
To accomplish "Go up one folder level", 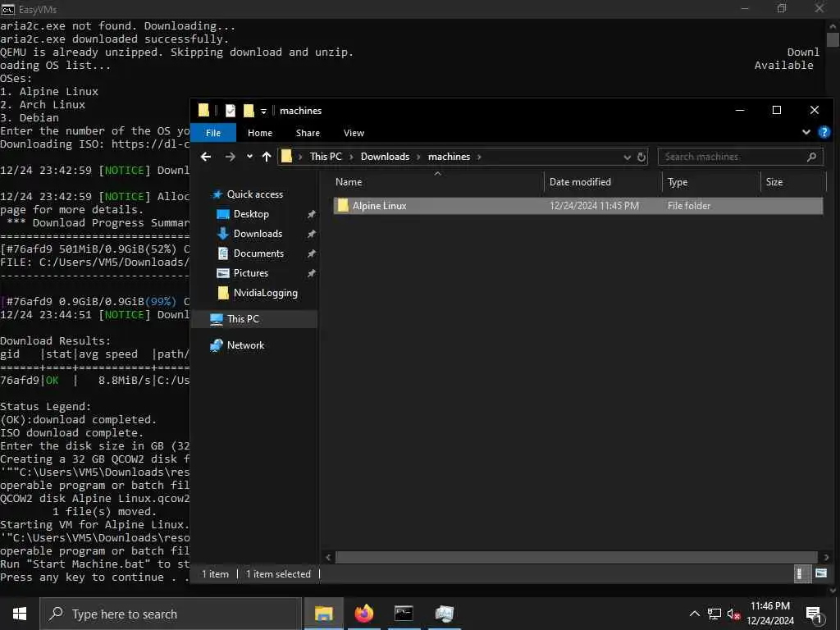I will (267, 157).
